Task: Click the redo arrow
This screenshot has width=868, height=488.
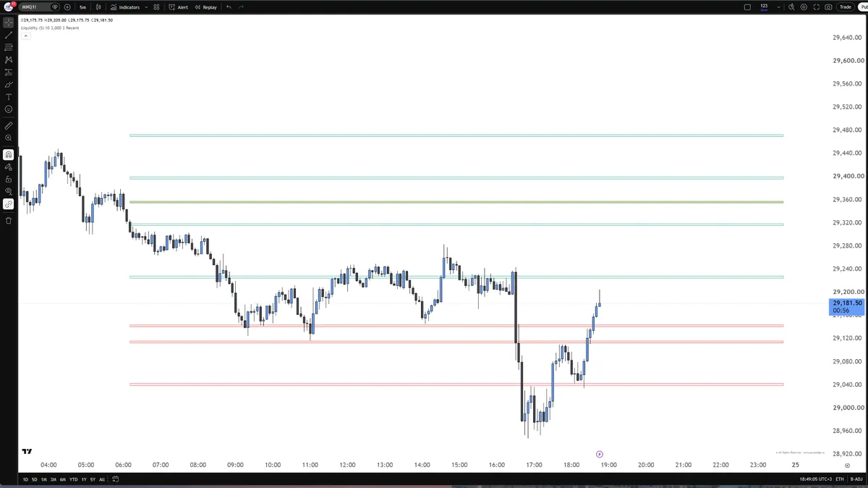Action: [241, 7]
